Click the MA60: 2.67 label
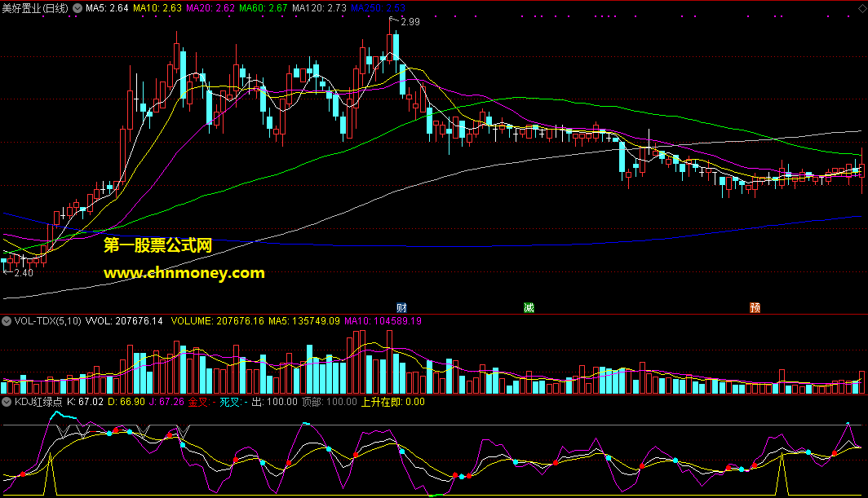The height and width of the screenshot is (498, 868). [x=263, y=8]
